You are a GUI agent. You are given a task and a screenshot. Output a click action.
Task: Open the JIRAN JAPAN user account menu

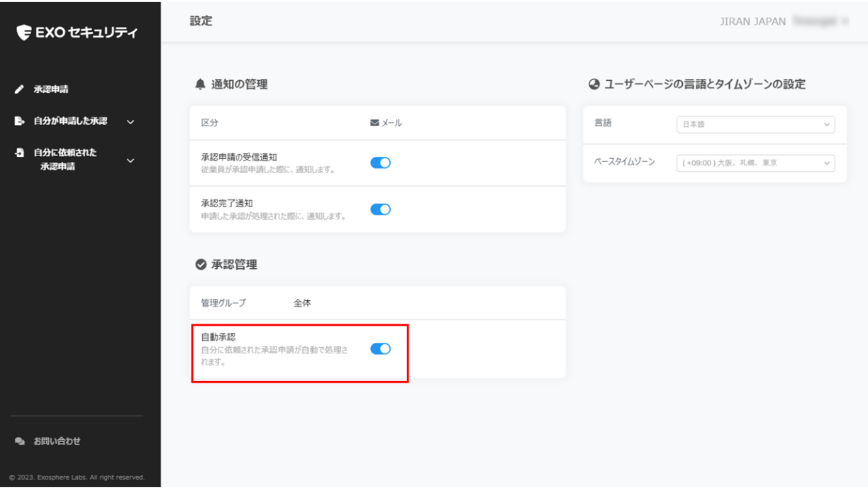pyautogui.click(x=784, y=21)
